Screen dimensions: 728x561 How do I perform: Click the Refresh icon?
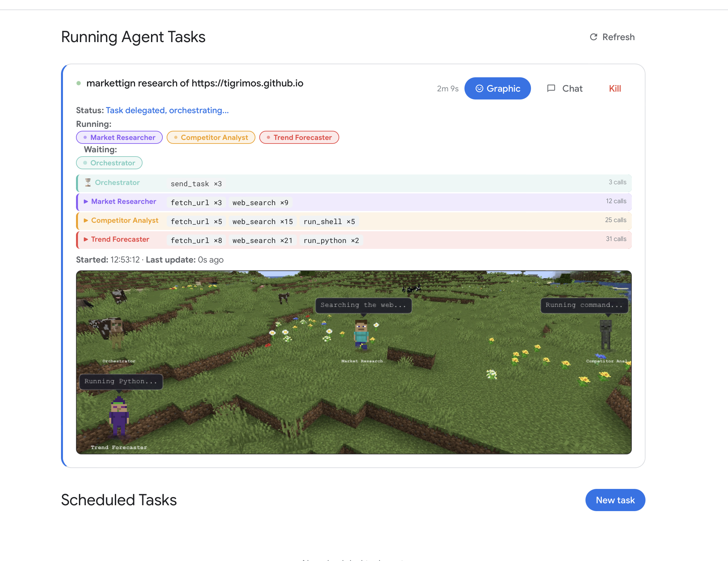[x=593, y=37]
